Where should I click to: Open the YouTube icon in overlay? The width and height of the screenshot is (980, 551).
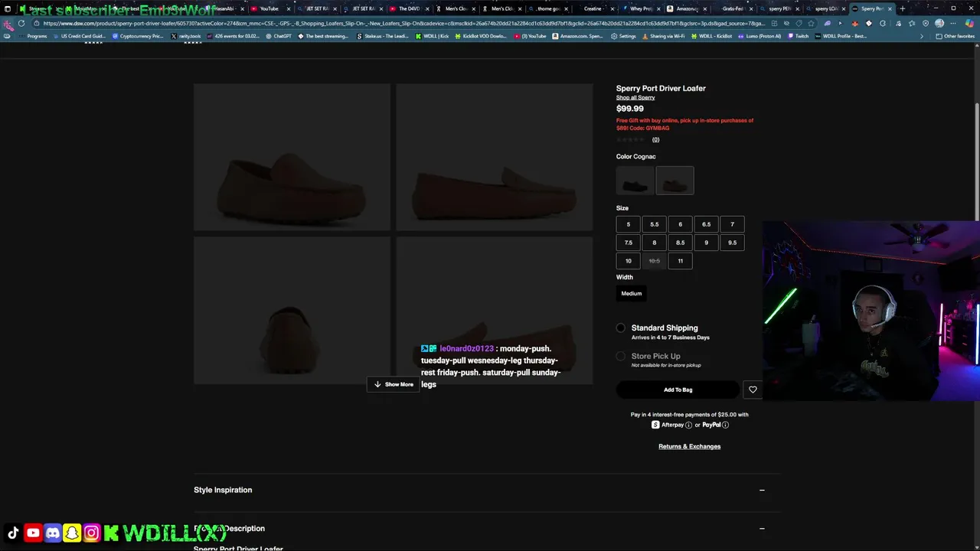pos(33,533)
